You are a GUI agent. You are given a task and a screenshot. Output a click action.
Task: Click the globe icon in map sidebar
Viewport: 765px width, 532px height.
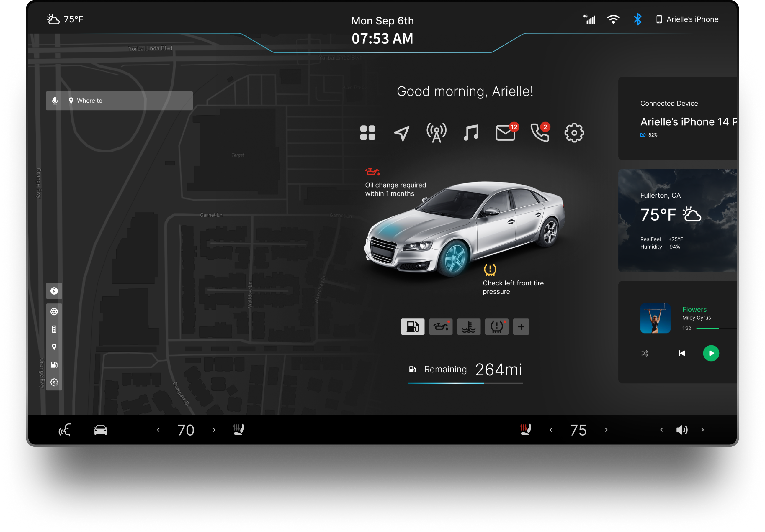click(x=54, y=312)
